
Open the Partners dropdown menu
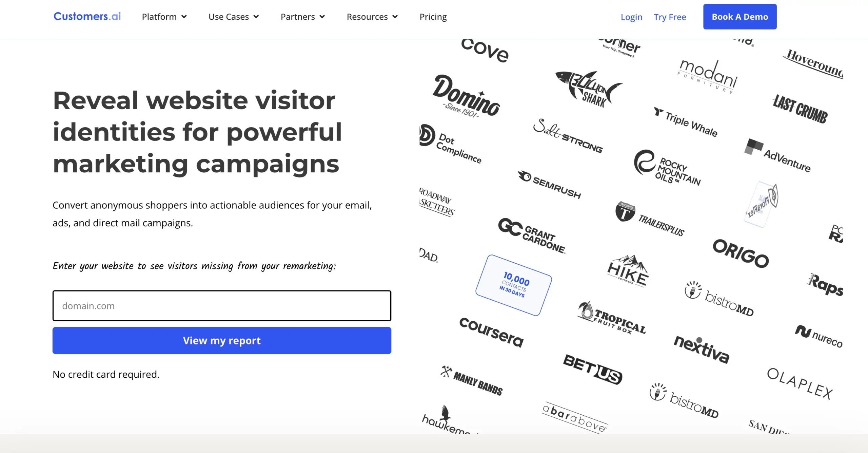(x=302, y=17)
